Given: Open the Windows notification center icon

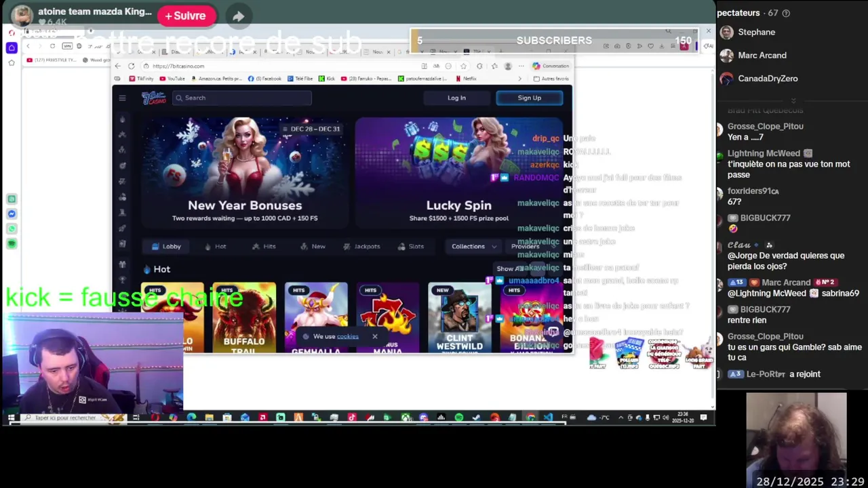Looking at the screenshot, I should coord(703,418).
